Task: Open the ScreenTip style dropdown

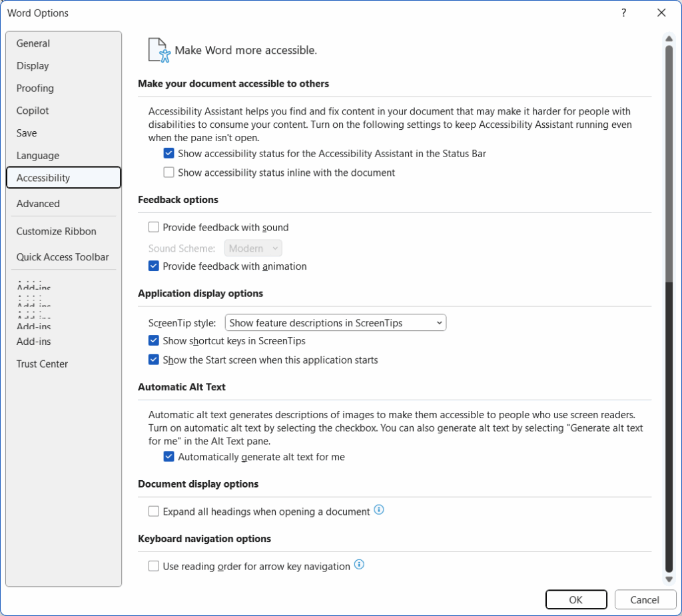Action: 336,323
